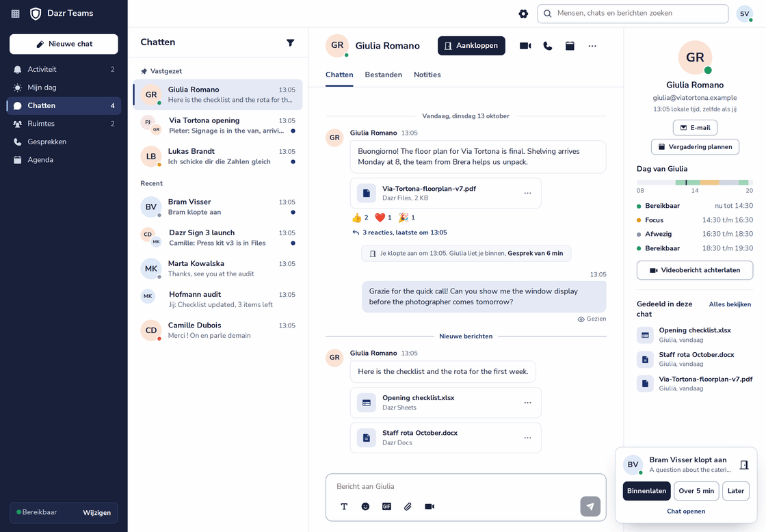Open the Lukas Brandt chat
The height and width of the screenshot is (532, 766).
(218, 157)
